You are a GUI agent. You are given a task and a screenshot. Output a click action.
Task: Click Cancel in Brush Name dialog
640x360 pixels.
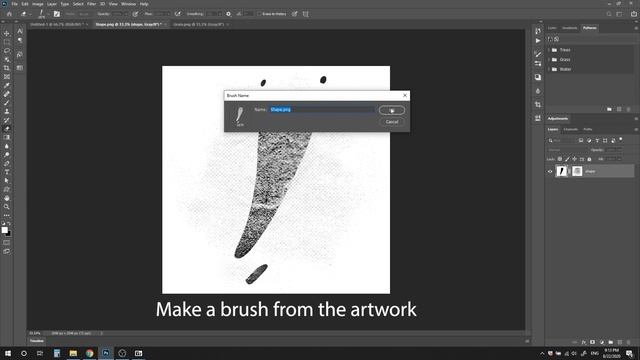[391, 122]
